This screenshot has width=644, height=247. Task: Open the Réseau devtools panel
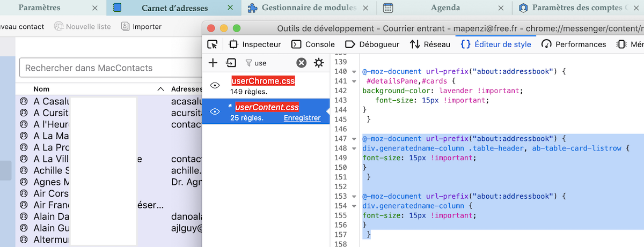pyautogui.click(x=430, y=44)
